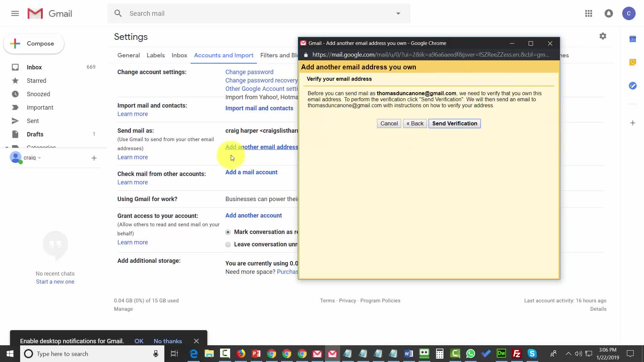Click the Gmail logo

click(50, 13)
